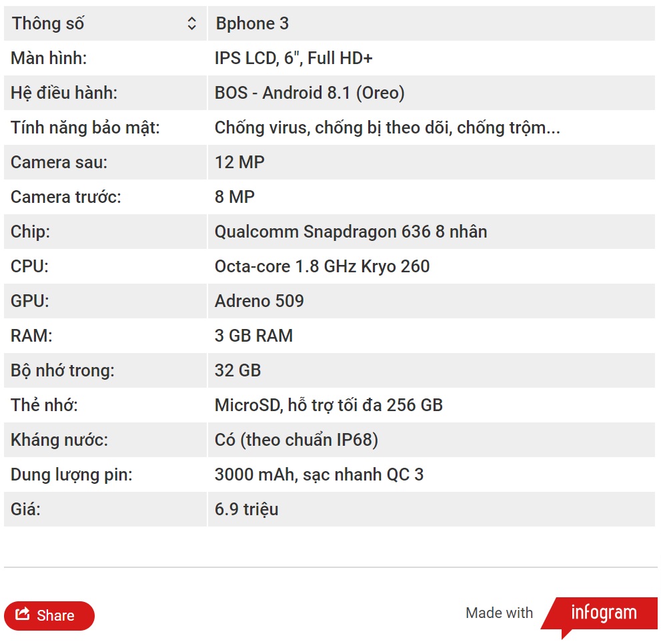The width and height of the screenshot is (661, 644).
Task: Click the IPS LCD, 6", Full HD+ cell
Action: [x=432, y=58]
